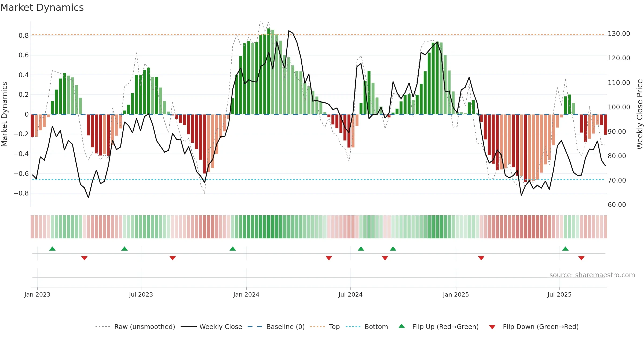Click the '130.00' right axis price label
Image resolution: width=644 pixels, height=362 pixels.
point(619,34)
